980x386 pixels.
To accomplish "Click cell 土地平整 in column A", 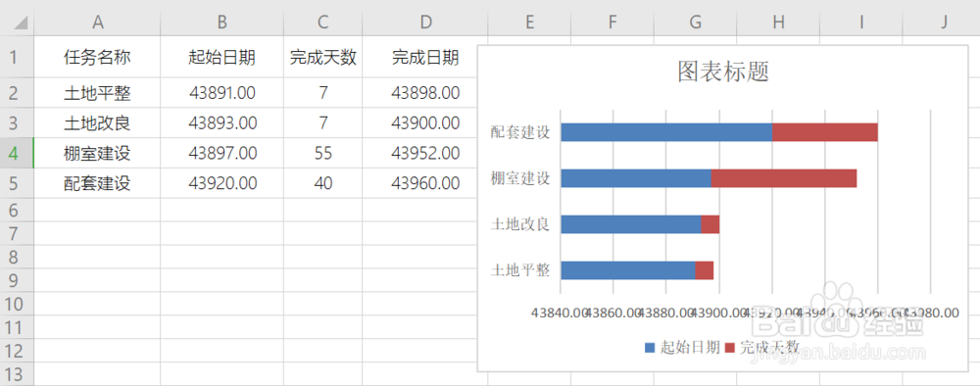I will tap(97, 93).
